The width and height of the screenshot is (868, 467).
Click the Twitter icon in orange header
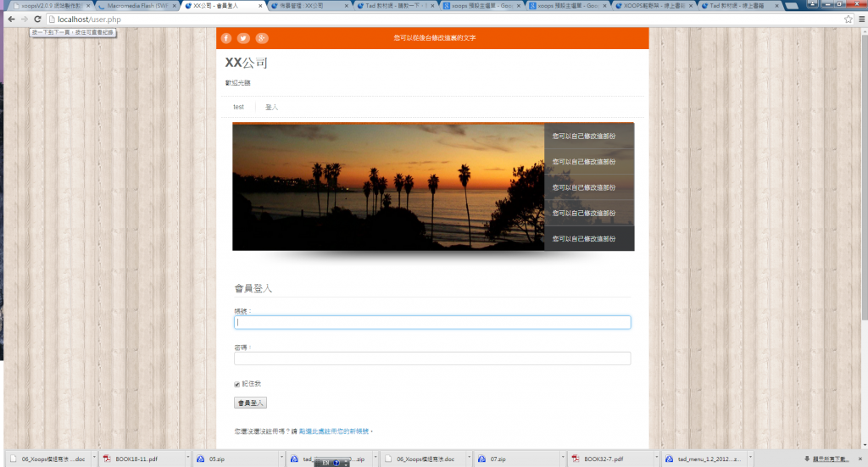tap(243, 38)
